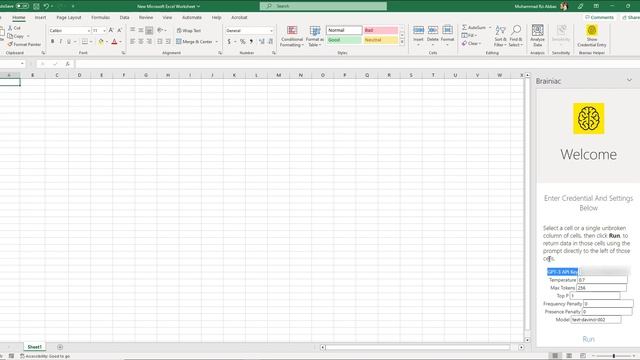Click the Cut scissors icon
The image size is (640, 360).
[10, 28]
